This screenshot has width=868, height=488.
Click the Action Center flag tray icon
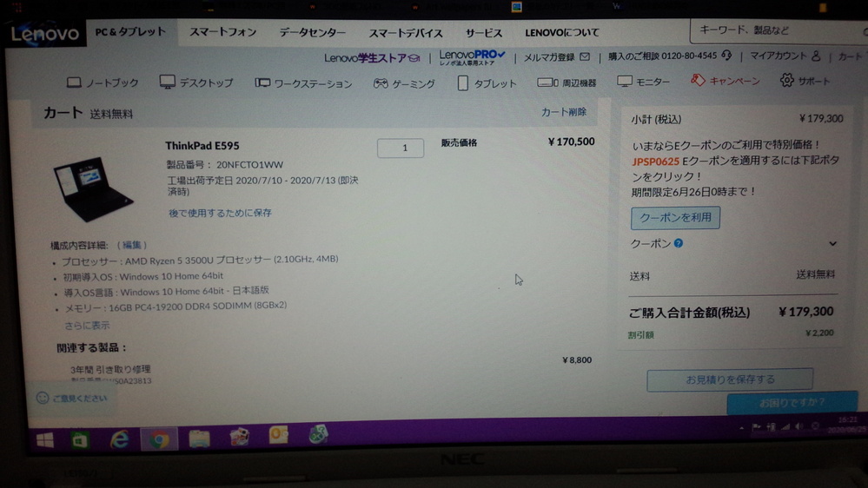click(756, 427)
